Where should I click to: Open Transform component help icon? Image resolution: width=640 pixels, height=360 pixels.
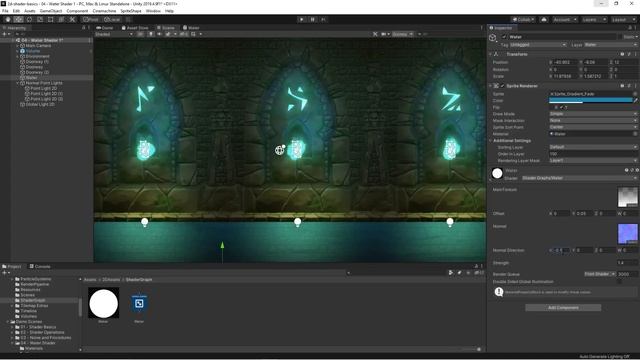pyautogui.click(x=622, y=54)
